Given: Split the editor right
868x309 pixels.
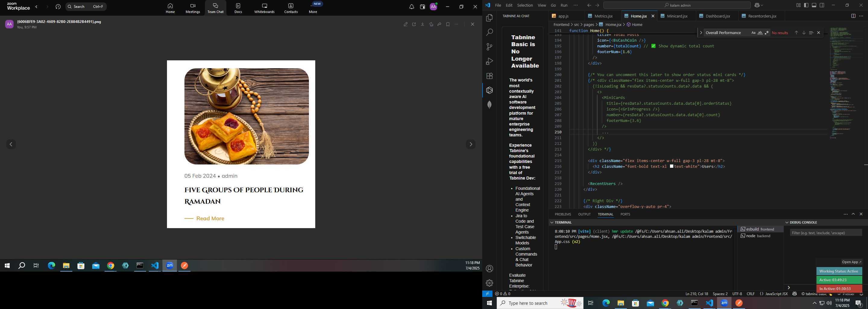Looking at the screenshot, I should coord(853,16).
